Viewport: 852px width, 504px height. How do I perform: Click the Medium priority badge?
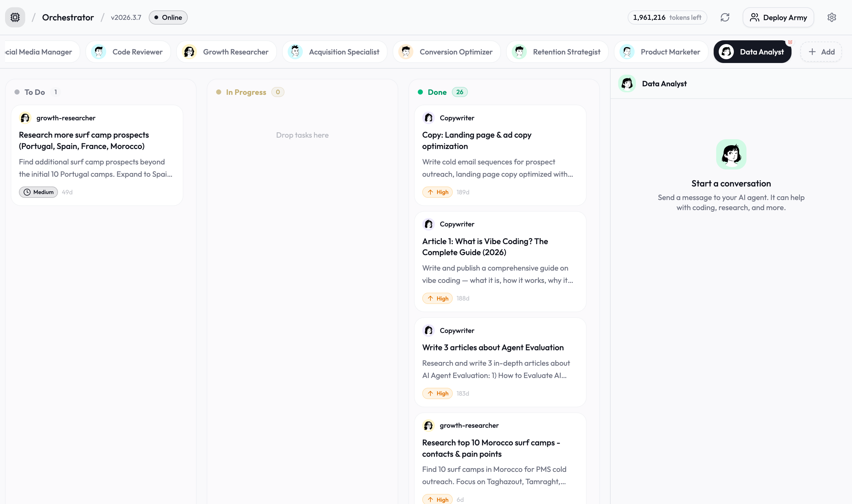pos(38,192)
